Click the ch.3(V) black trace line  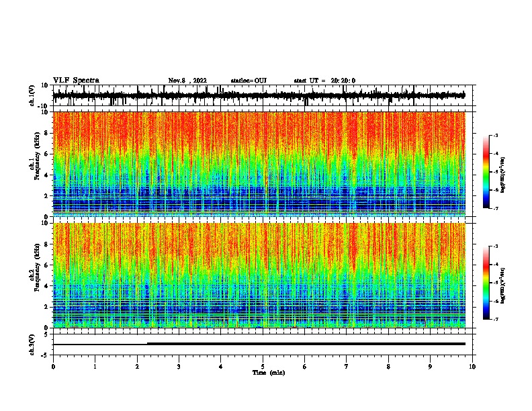click(259, 344)
